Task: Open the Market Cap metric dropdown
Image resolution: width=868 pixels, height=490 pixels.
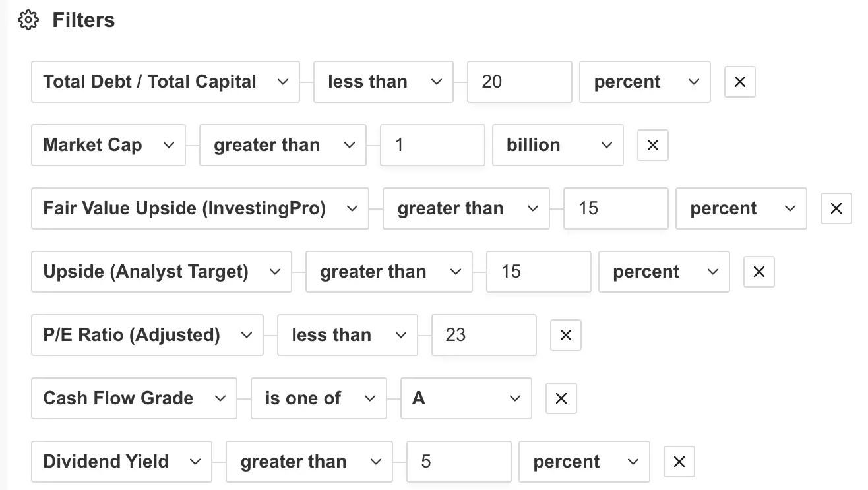Action: [x=109, y=145]
